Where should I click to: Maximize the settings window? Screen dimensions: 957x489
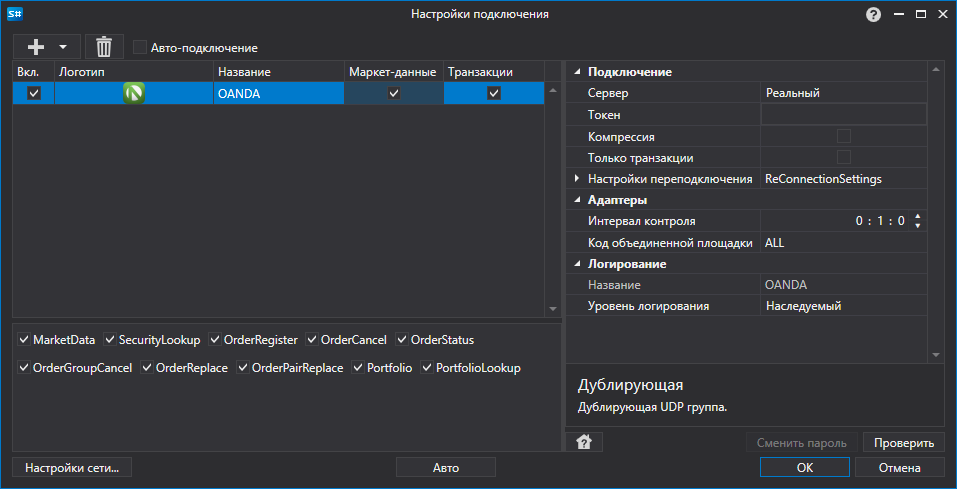click(920, 14)
